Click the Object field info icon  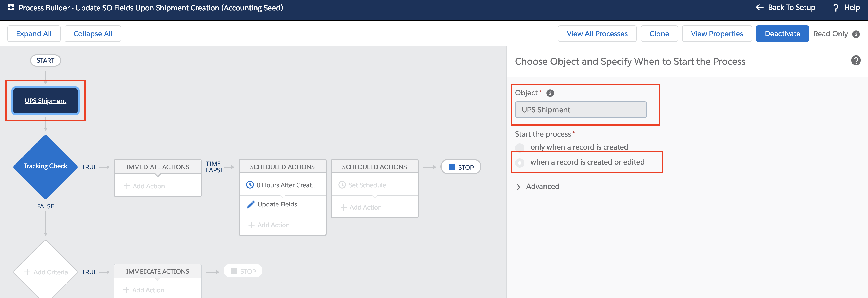550,93
